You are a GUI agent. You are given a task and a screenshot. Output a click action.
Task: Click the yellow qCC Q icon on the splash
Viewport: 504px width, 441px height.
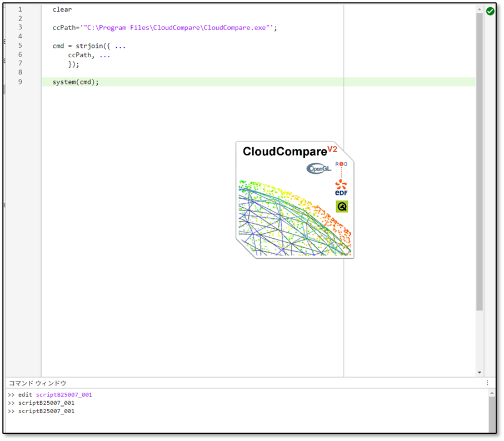[341, 206]
